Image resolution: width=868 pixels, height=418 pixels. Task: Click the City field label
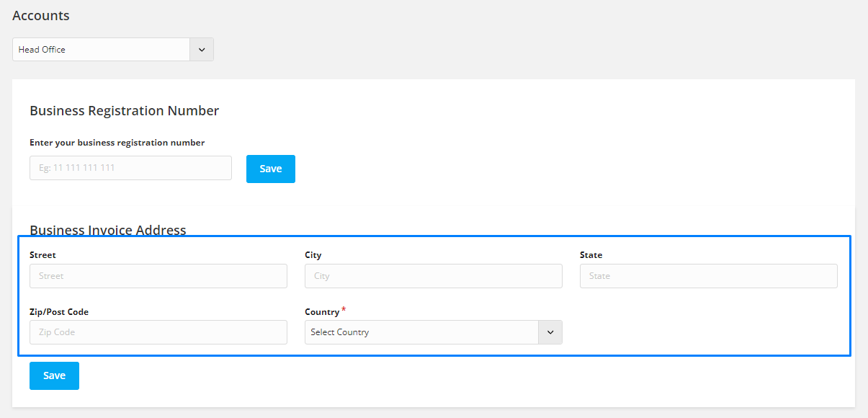[313, 255]
